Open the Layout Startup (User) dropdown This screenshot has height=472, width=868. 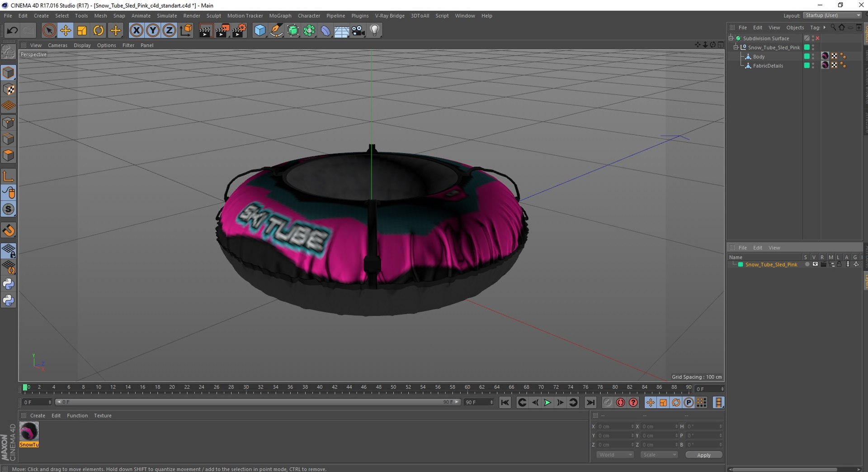[832, 15]
